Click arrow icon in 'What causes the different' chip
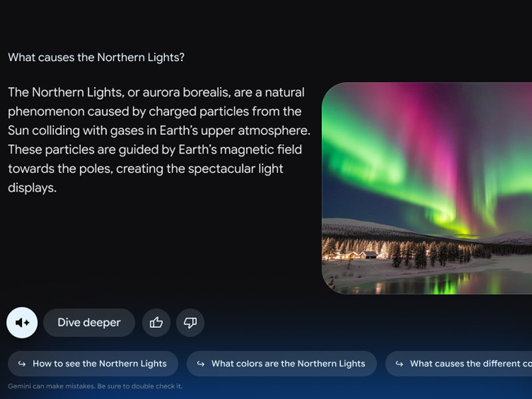Screen dimensions: 532x399 [x=400, y=364]
